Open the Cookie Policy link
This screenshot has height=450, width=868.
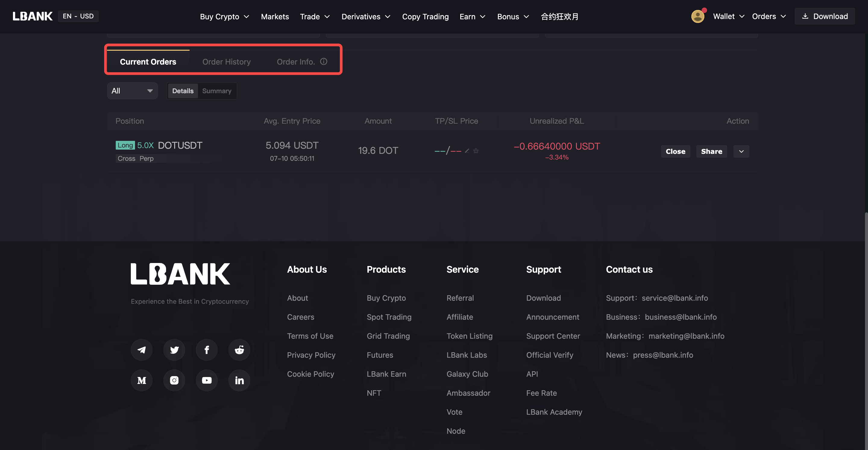310,374
